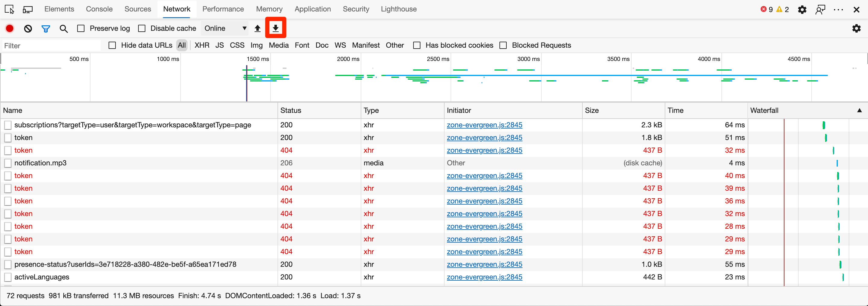Open network conditions settings gear
The height and width of the screenshot is (306, 868).
(856, 28)
